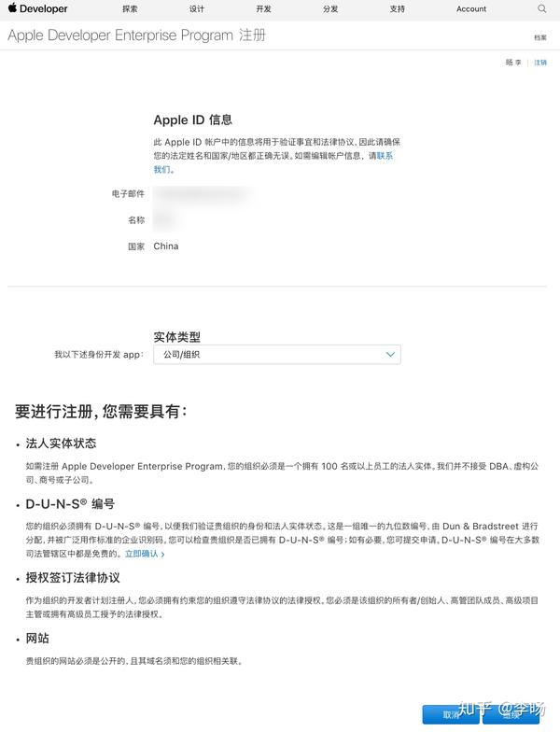Click the 注销 sign-out link
This screenshot has width=560, height=732.
540,62
